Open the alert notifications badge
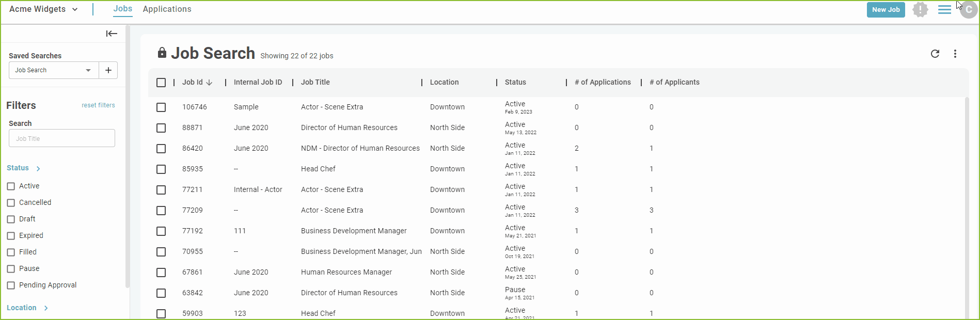Image resolution: width=980 pixels, height=320 pixels. point(920,9)
